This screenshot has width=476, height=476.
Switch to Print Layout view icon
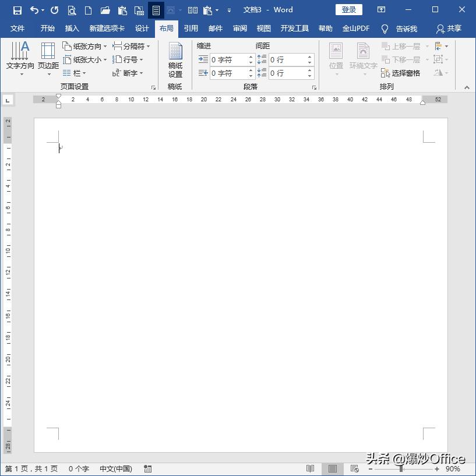pyautogui.click(x=333, y=468)
